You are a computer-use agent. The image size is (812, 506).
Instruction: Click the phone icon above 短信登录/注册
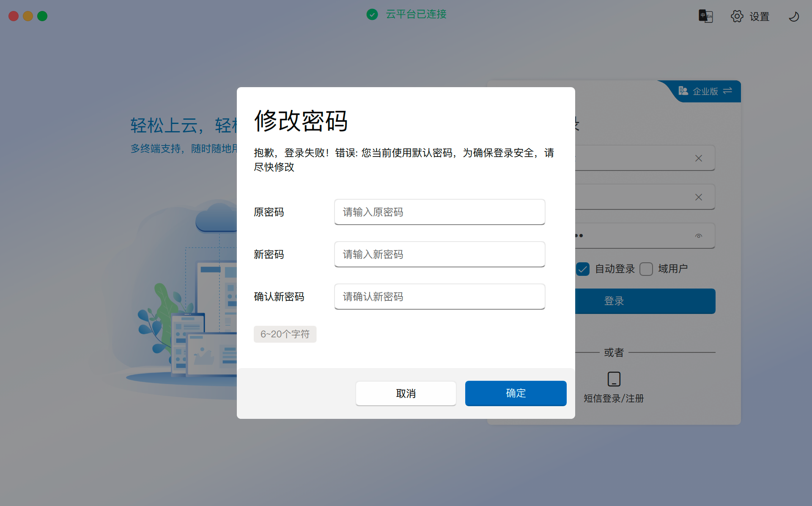point(613,379)
